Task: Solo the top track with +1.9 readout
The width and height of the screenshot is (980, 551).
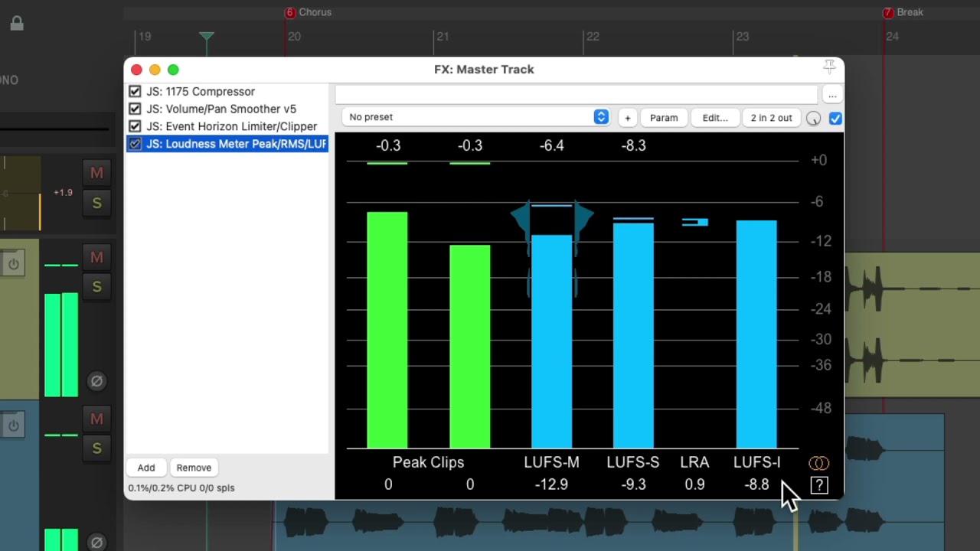Action: (x=96, y=203)
